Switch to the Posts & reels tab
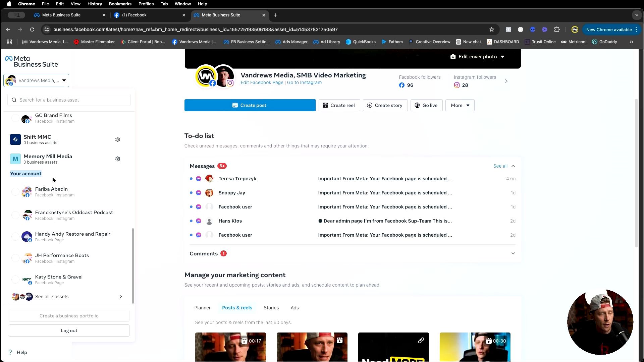 (237, 308)
